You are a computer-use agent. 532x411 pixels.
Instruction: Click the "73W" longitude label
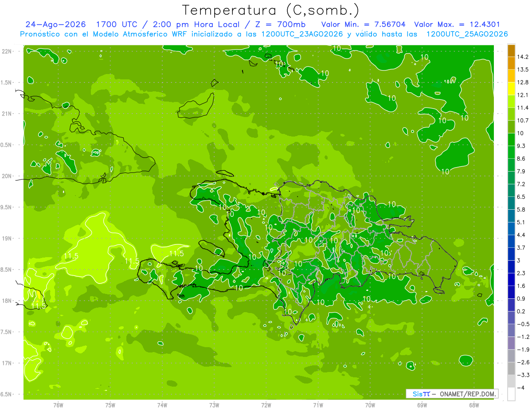coord(214,405)
